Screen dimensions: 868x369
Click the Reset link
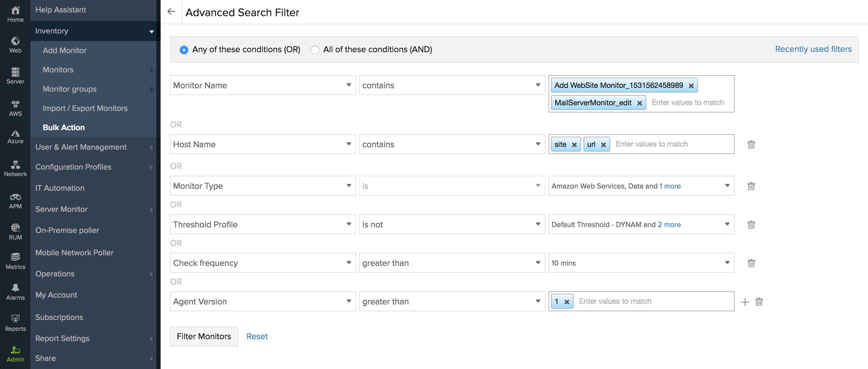point(257,336)
